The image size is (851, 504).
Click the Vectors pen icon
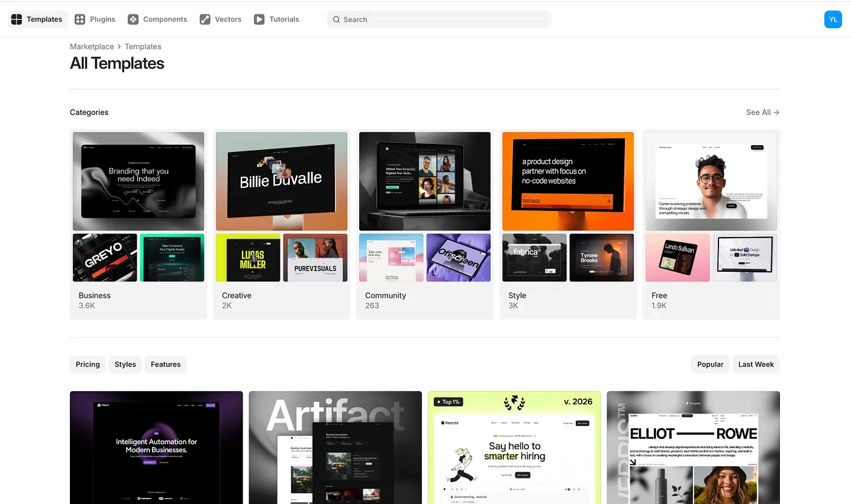pyautogui.click(x=205, y=19)
